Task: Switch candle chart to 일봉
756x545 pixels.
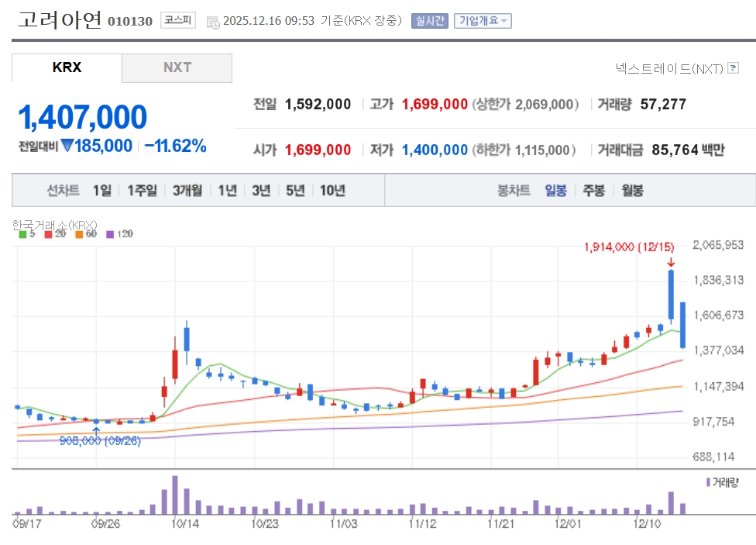Action: tap(555, 190)
